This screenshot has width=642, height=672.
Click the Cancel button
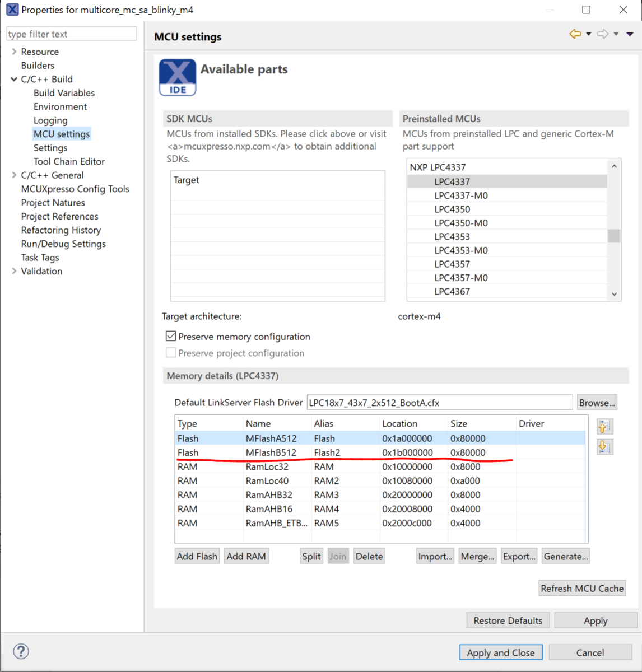pyautogui.click(x=590, y=652)
